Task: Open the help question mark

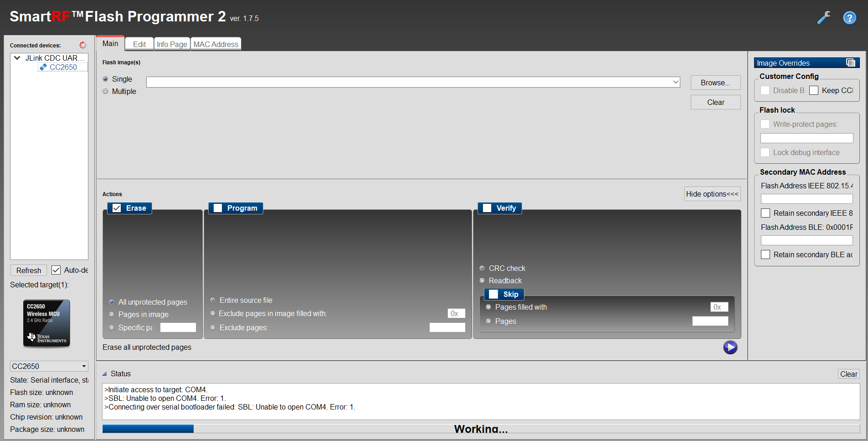Action: click(x=850, y=18)
